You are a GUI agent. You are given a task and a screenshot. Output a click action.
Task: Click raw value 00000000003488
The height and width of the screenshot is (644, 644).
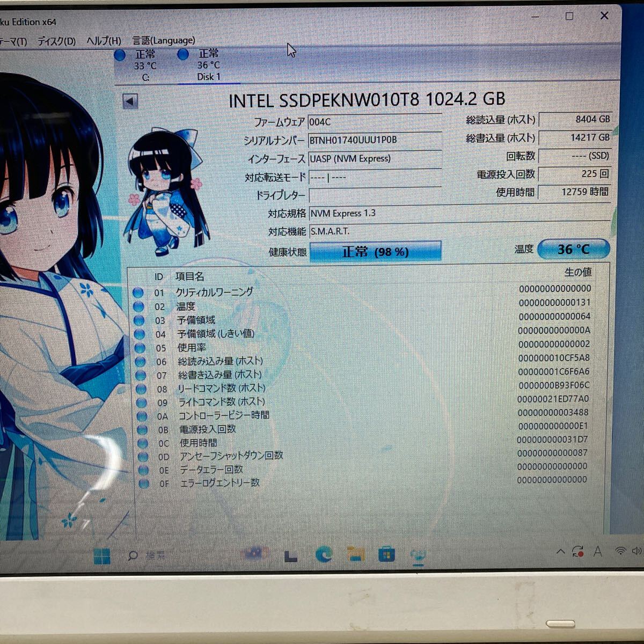[553, 413]
